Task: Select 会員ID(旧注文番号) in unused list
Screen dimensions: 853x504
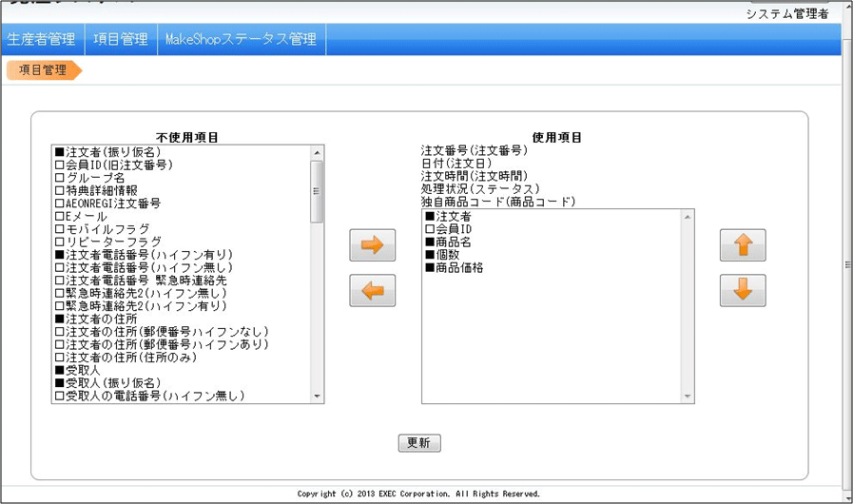Action: tap(114, 165)
